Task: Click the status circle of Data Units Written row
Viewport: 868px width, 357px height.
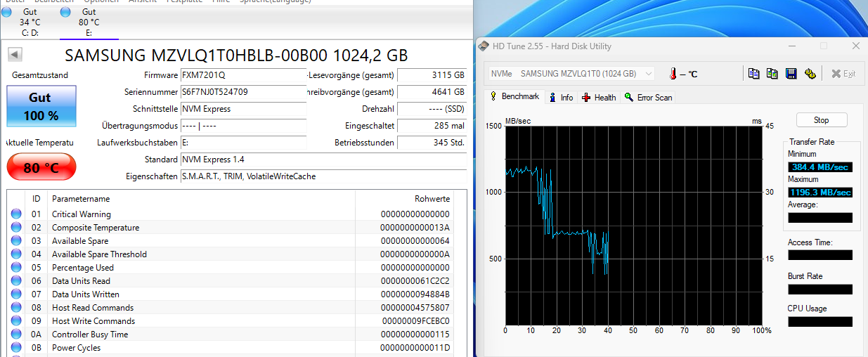Action: (x=16, y=294)
